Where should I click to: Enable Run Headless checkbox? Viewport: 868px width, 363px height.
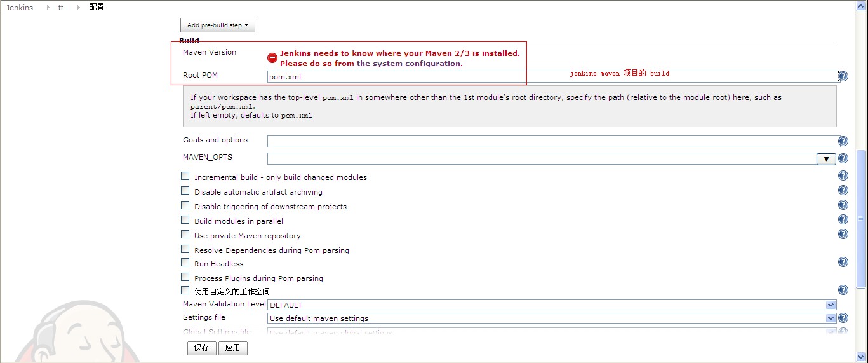[185, 263]
